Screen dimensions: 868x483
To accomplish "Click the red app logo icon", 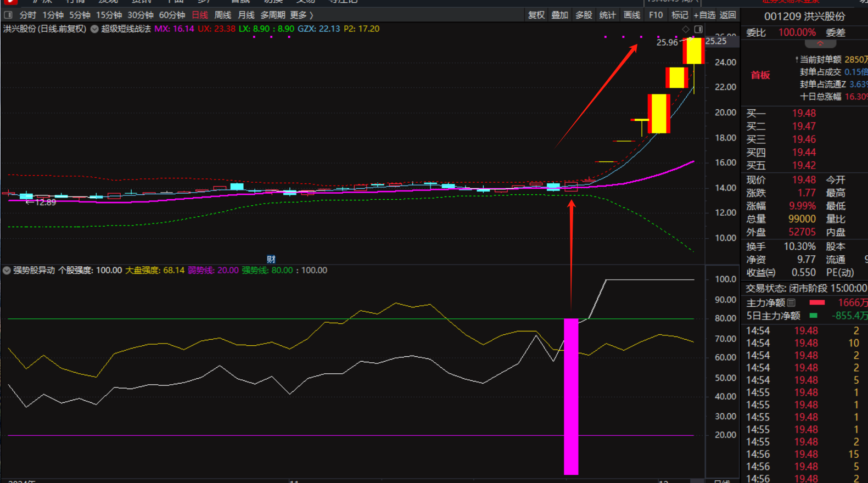I will pyautogui.click(x=9, y=2).
